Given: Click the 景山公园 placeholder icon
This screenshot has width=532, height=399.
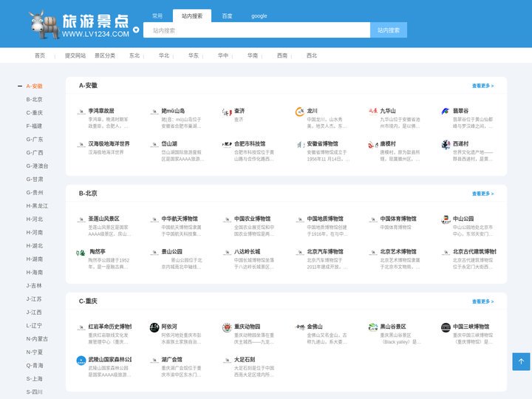Looking at the screenshot, I should click(154, 252).
